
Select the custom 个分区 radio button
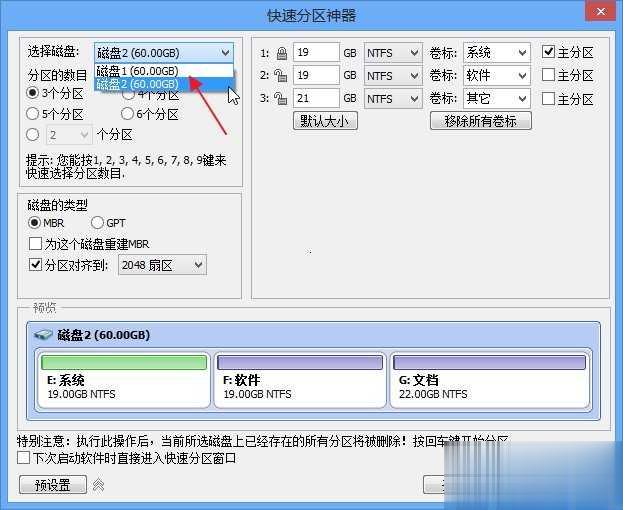click(x=32, y=135)
